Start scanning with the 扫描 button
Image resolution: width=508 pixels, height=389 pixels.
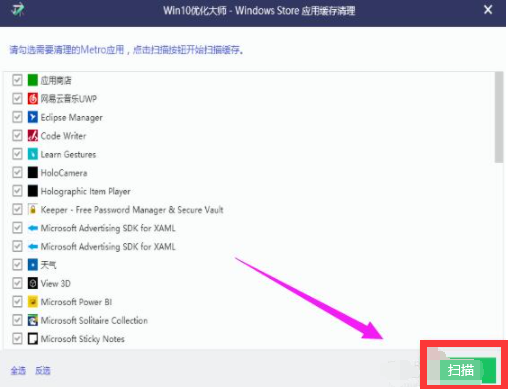[x=467, y=370]
